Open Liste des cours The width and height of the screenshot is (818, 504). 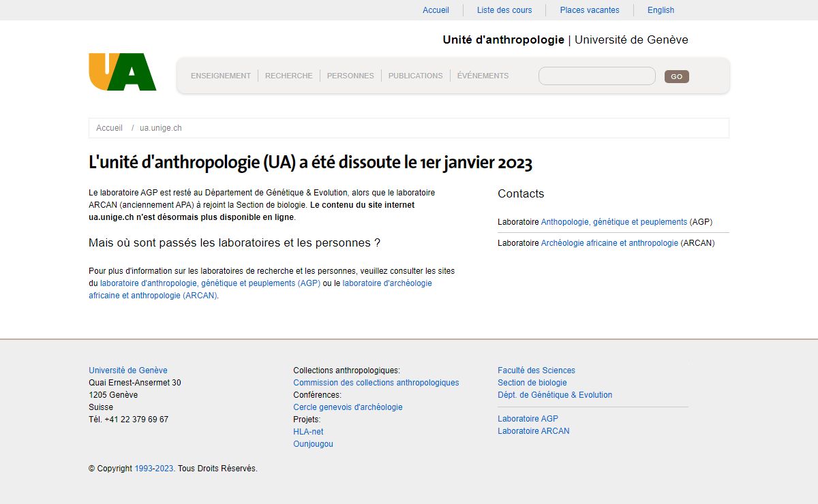(504, 10)
